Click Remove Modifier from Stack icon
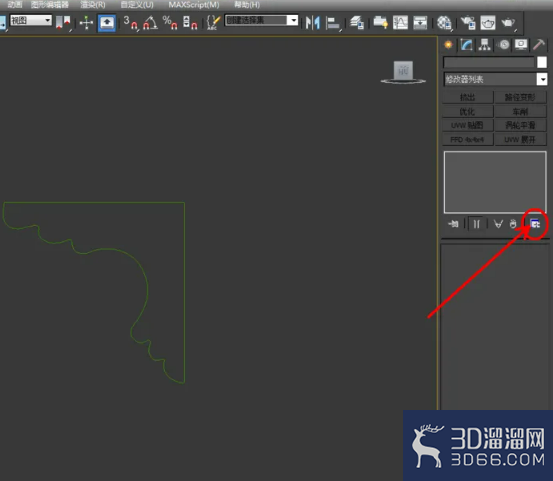Image resolution: width=553 pixels, height=481 pixels. click(513, 224)
